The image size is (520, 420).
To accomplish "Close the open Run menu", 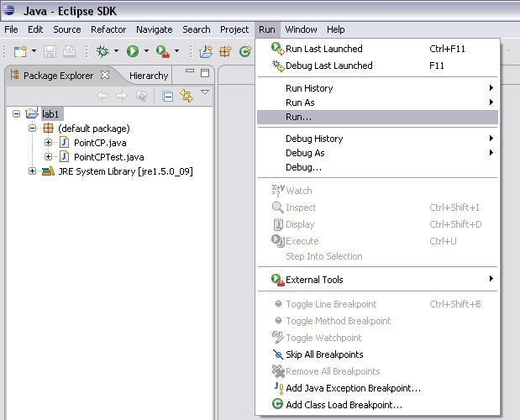I will pos(267,29).
